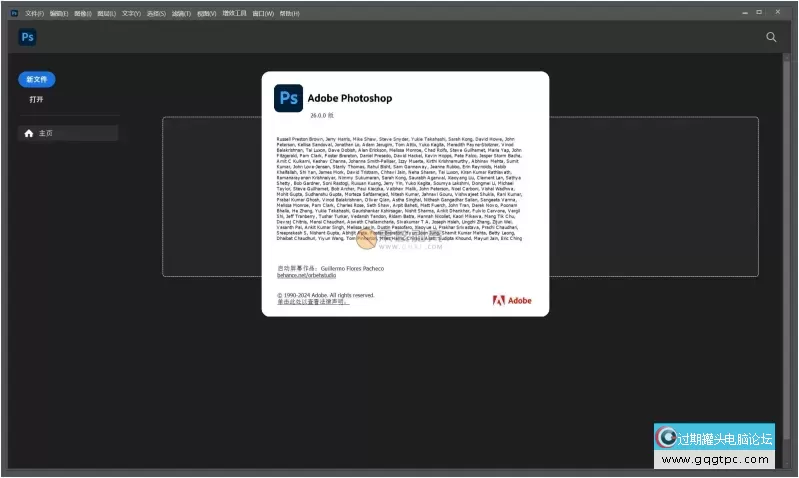Click the Ps logo in the About dialog
799x478 pixels.
coord(288,98)
